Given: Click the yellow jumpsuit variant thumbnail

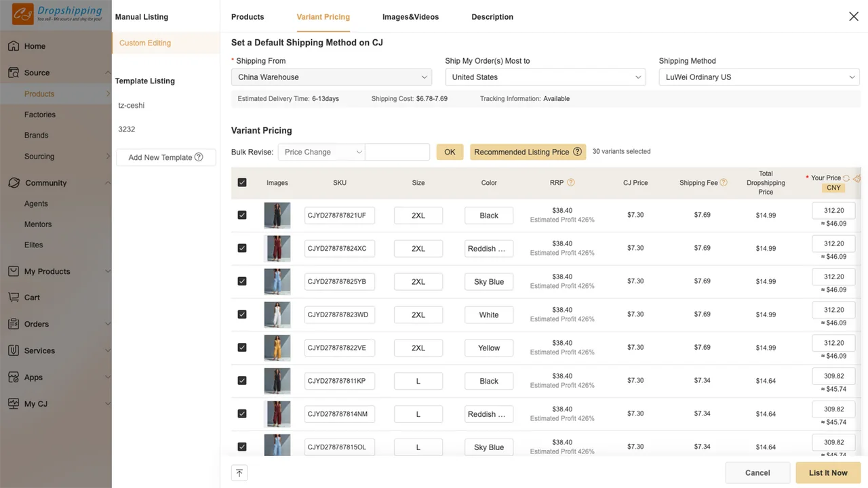Looking at the screenshot, I should pos(277,348).
